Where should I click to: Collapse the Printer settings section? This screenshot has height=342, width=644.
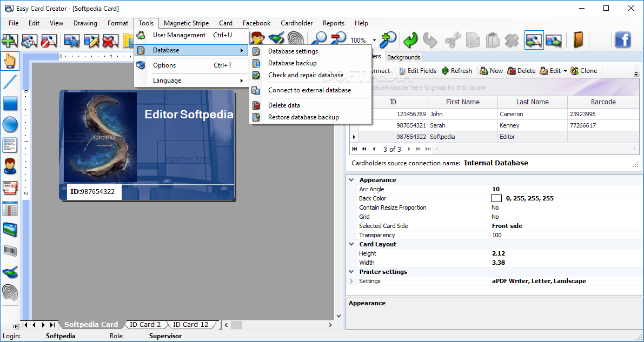[351, 271]
